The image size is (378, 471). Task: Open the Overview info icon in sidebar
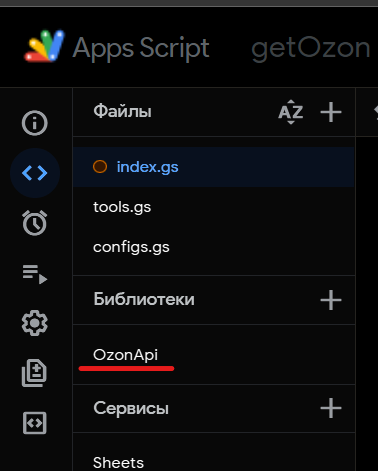pyautogui.click(x=35, y=123)
